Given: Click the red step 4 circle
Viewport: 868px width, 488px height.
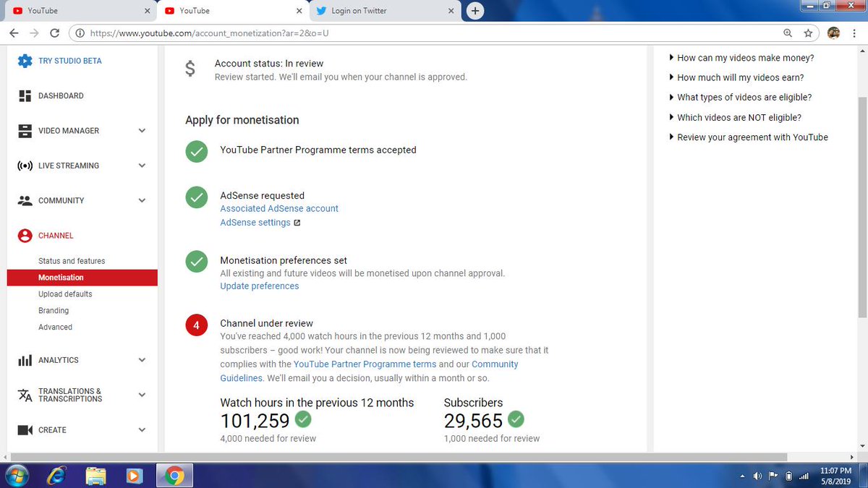Looking at the screenshot, I should (196, 325).
